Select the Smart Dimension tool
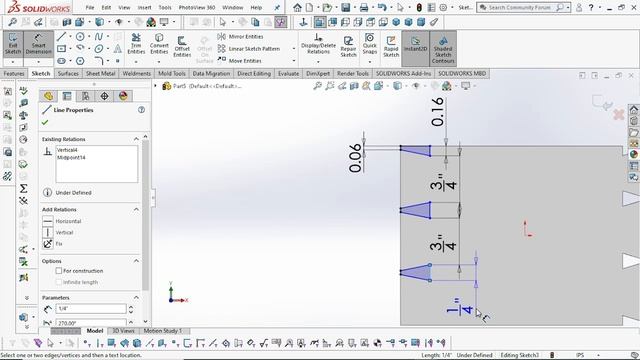The height and width of the screenshot is (360, 640). [x=38, y=44]
